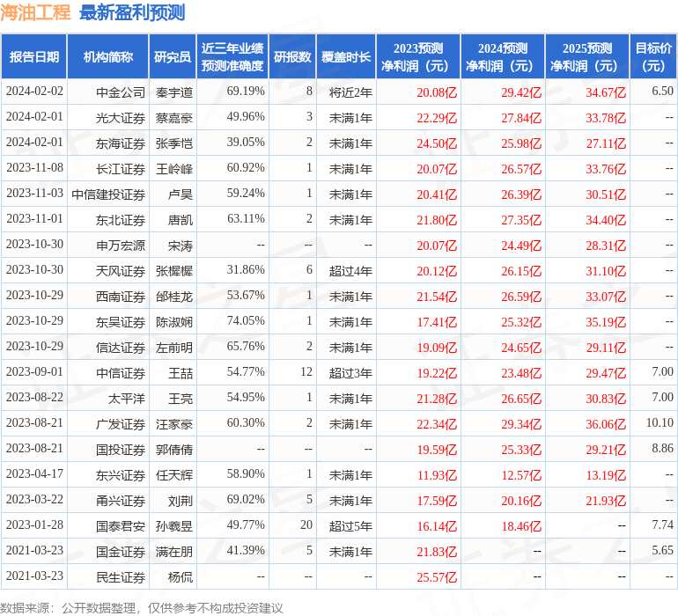The width and height of the screenshot is (678, 616).
Task: Click researcher name 张季恺
Action: [x=173, y=143]
